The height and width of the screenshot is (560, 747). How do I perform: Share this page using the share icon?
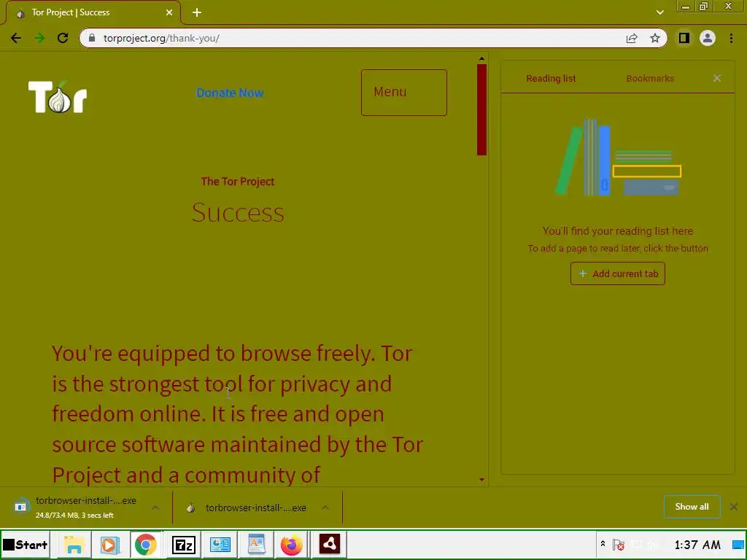pyautogui.click(x=632, y=38)
